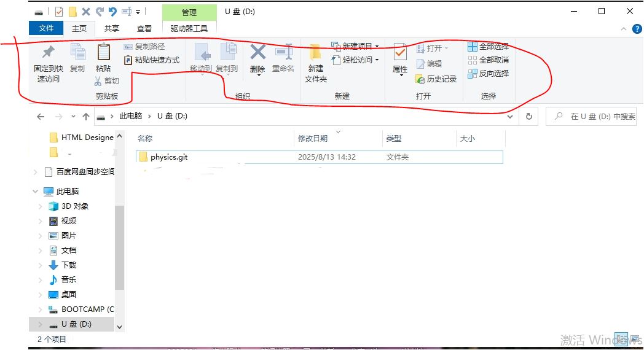Image resolution: width=644 pixels, height=350 pixels.
Task: Click the quick access Delete X icon
Action: click(x=86, y=12)
